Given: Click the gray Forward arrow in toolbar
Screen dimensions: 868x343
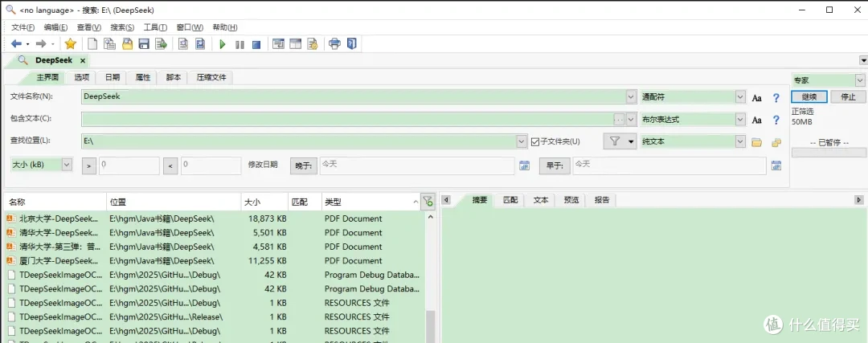Looking at the screenshot, I should click(41, 44).
